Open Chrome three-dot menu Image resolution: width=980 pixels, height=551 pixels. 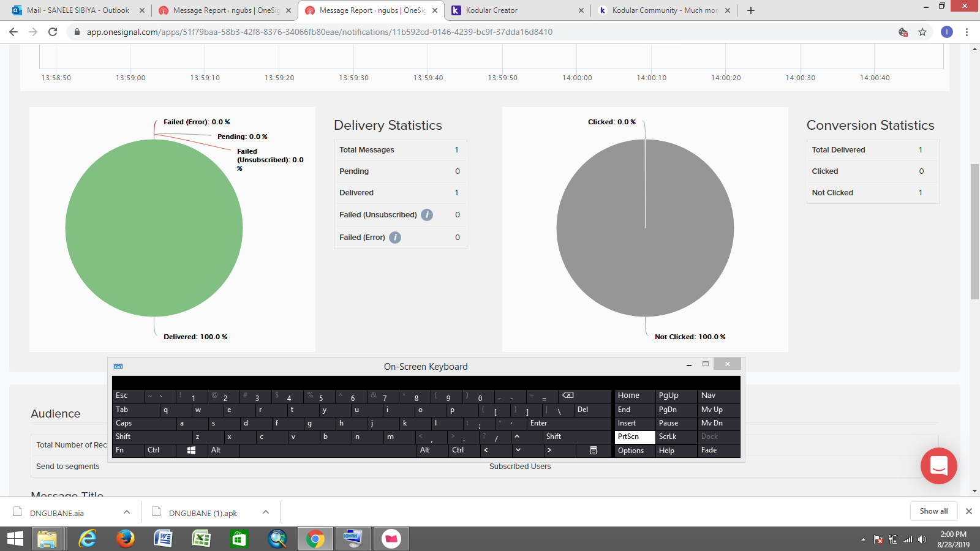(x=967, y=32)
